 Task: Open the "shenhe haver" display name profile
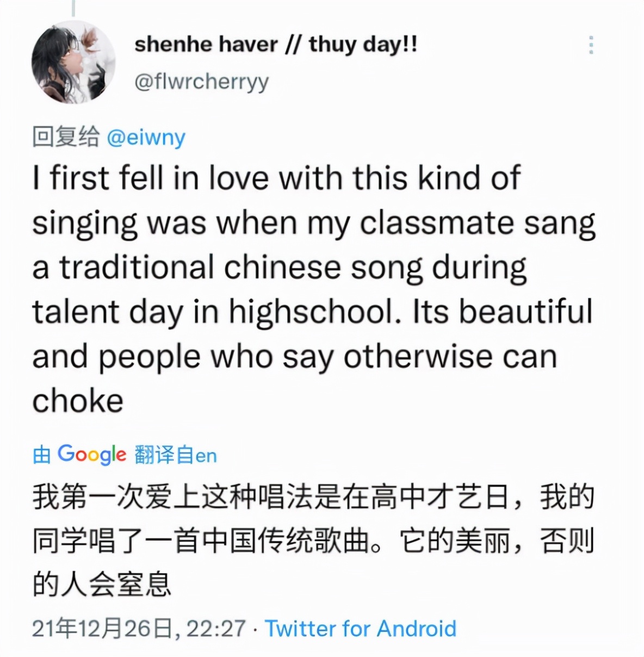pos(206,45)
